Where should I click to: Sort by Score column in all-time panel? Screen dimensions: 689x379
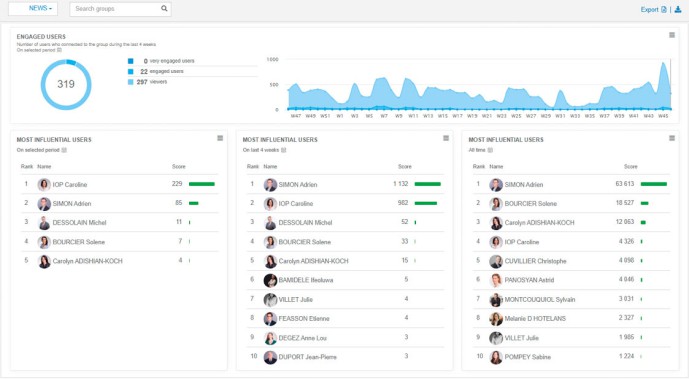coord(630,166)
